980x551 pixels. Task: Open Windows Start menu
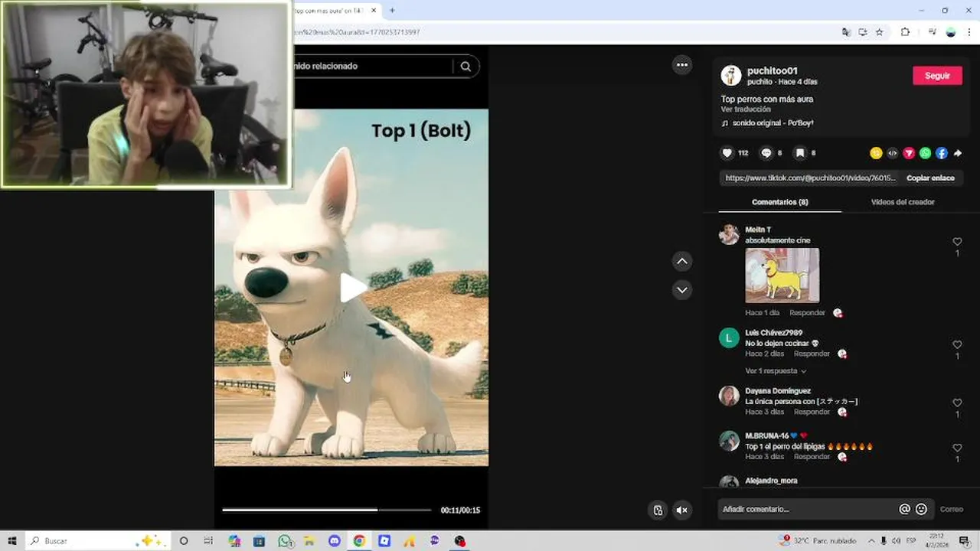(x=11, y=541)
